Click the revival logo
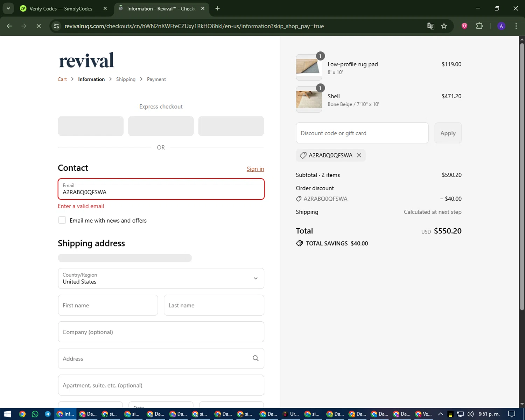The height and width of the screenshot is (420, 525). coord(86,60)
